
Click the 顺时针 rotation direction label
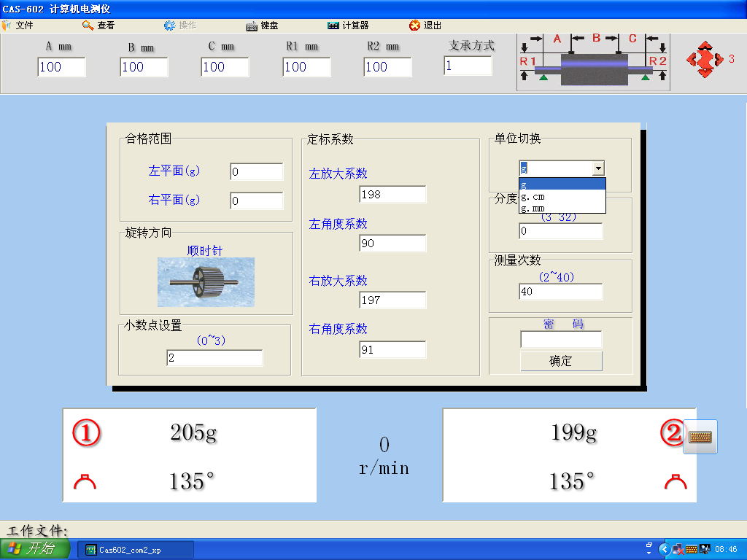point(205,251)
